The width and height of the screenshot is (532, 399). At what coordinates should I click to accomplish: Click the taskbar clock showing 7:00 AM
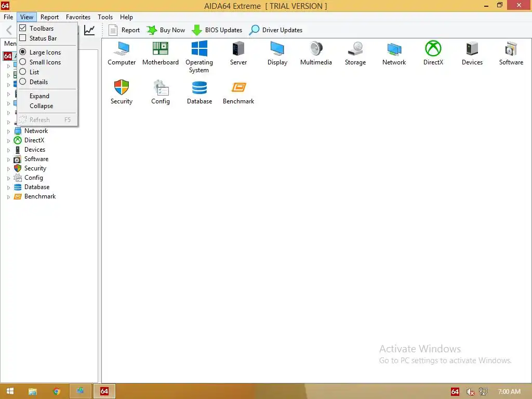[x=509, y=392]
